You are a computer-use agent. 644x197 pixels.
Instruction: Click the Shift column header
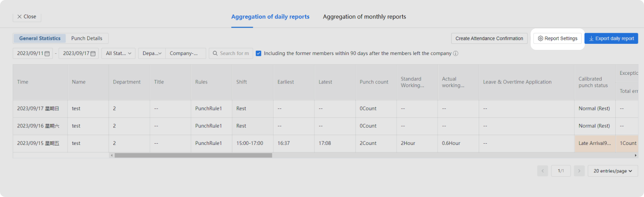coord(252,82)
